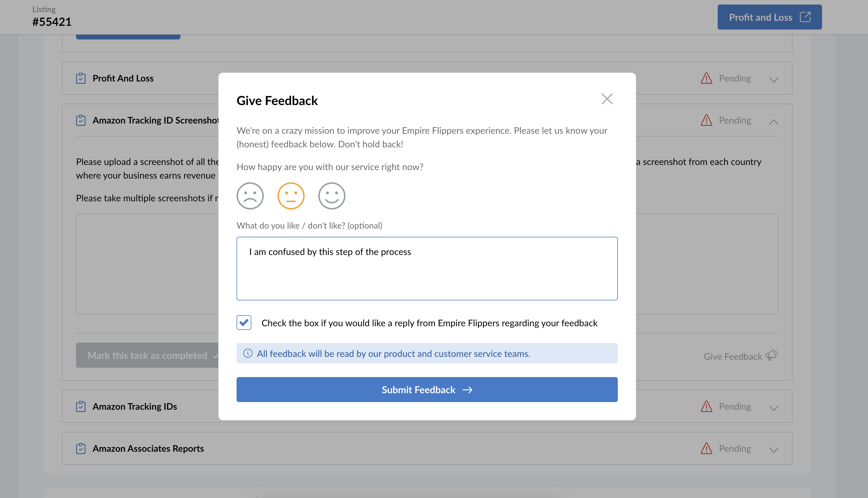The height and width of the screenshot is (498, 868).
Task: Select the neutral face rating
Action: click(291, 196)
